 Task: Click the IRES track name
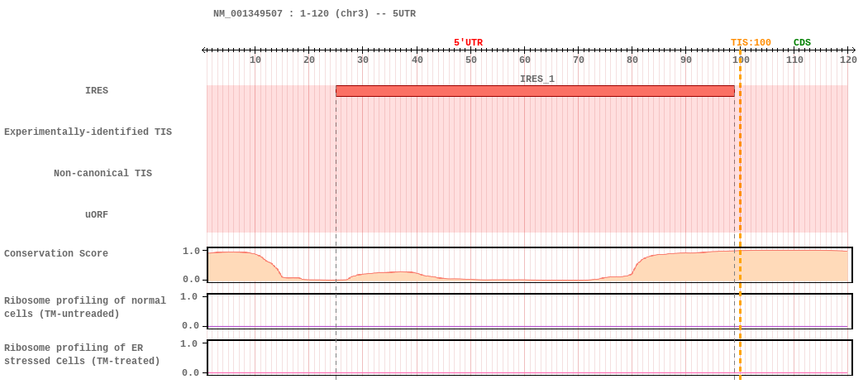(97, 91)
